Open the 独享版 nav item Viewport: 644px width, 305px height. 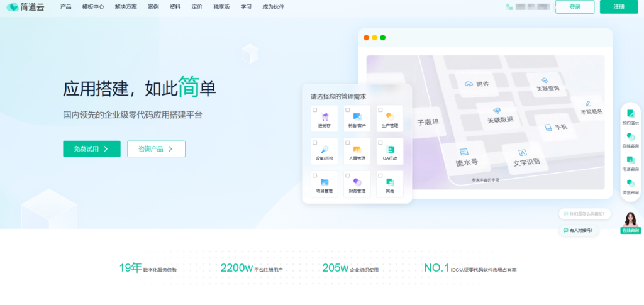(x=221, y=7)
